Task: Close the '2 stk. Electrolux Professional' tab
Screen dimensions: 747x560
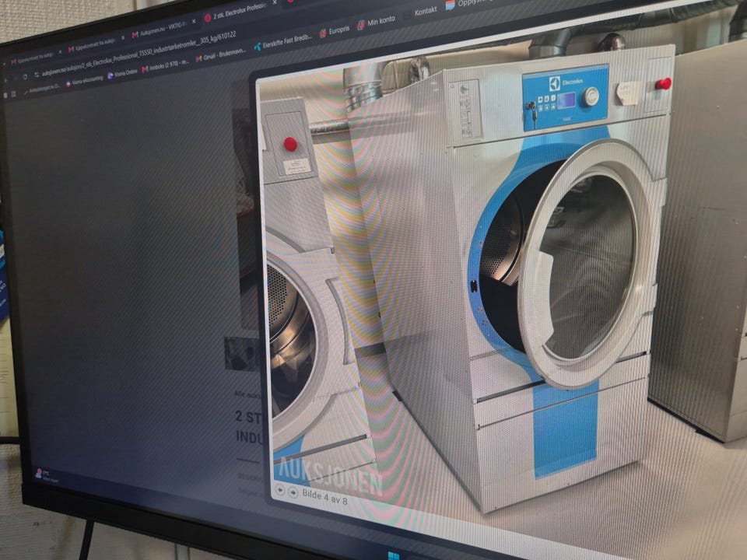Action: 275,3
